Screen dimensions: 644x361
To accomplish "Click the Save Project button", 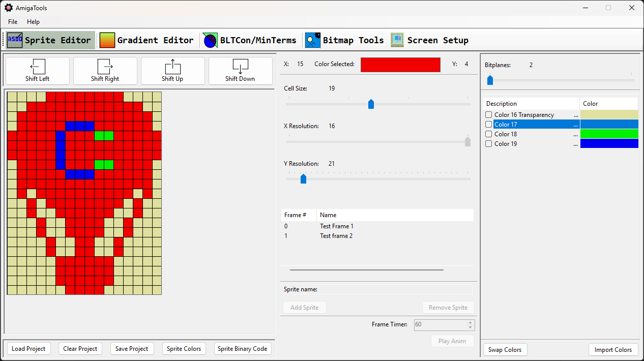I will (x=132, y=349).
